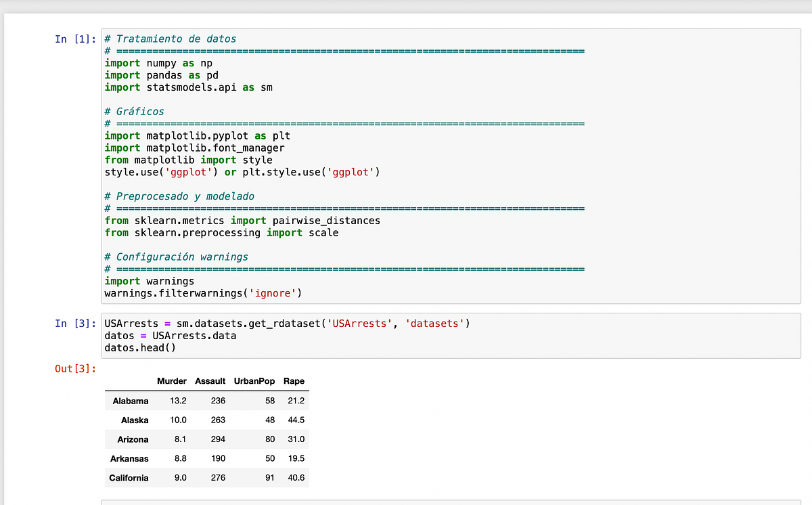Click Arizona's Murder value 8.1
Image resolution: width=812 pixels, height=505 pixels.
pyautogui.click(x=180, y=439)
